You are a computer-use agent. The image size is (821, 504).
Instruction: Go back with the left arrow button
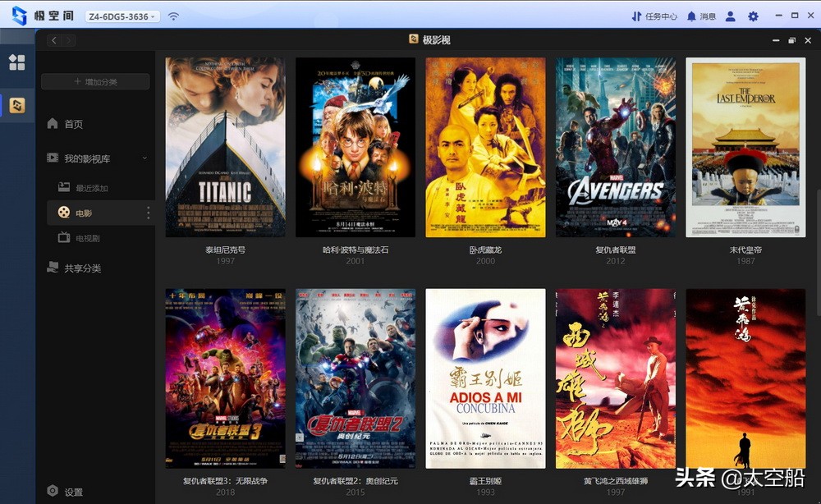54,39
